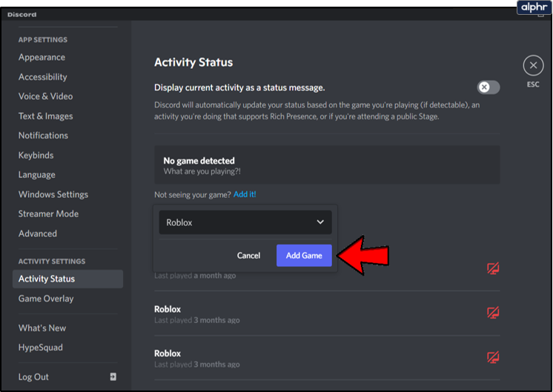The height and width of the screenshot is (392, 553).
Task: Toggle overlay icon for game played a month ago
Action: (x=492, y=268)
